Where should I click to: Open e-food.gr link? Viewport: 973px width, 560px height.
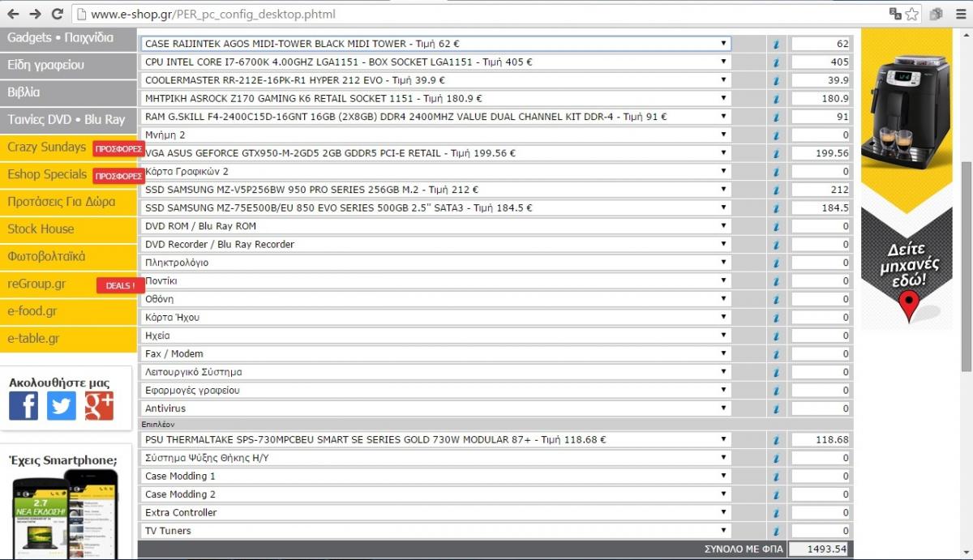point(68,311)
